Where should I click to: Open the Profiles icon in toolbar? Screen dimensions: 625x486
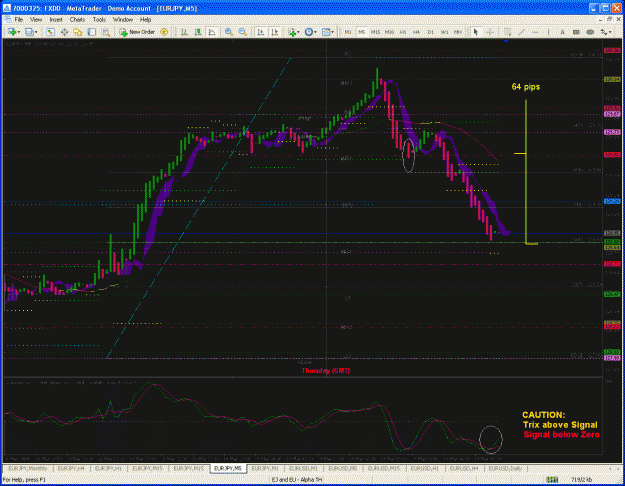coord(29,32)
